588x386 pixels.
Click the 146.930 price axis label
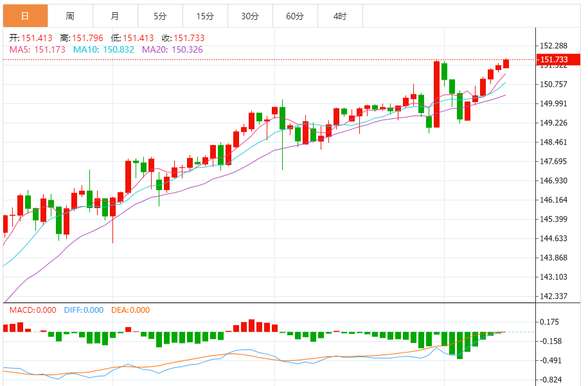553,180
